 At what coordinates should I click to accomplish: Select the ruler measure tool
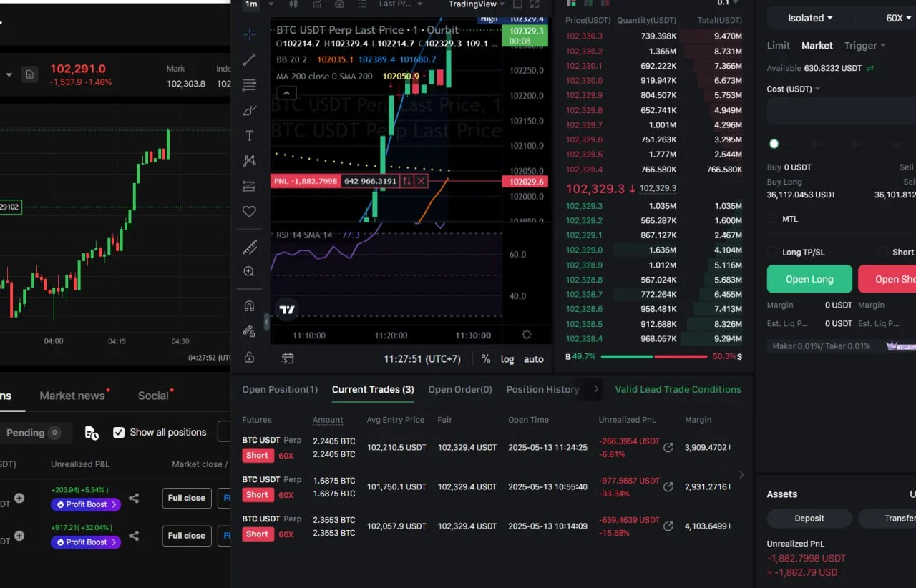[249, 248]
